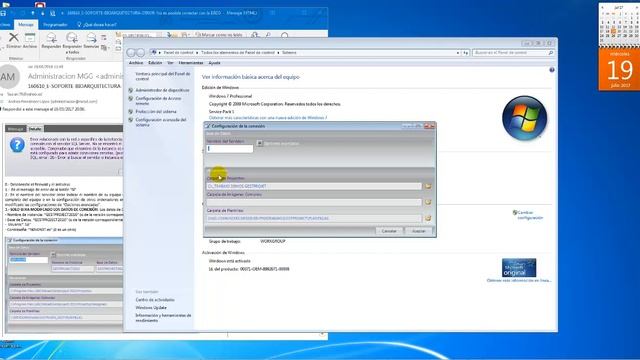Open the address bar history dropdown
Screen dimensions: 640x360
[x=458, y=53]
